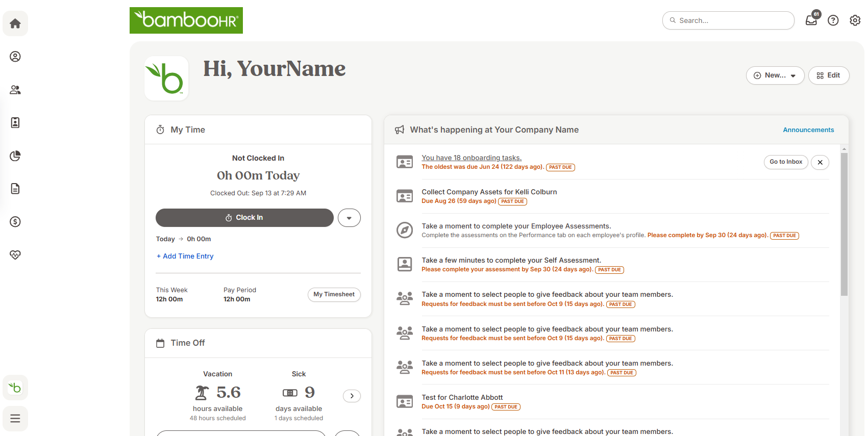Click the compass icon for Employee Assessments
Viewport: 868px width, 436px height.
[x=405, y=230]
